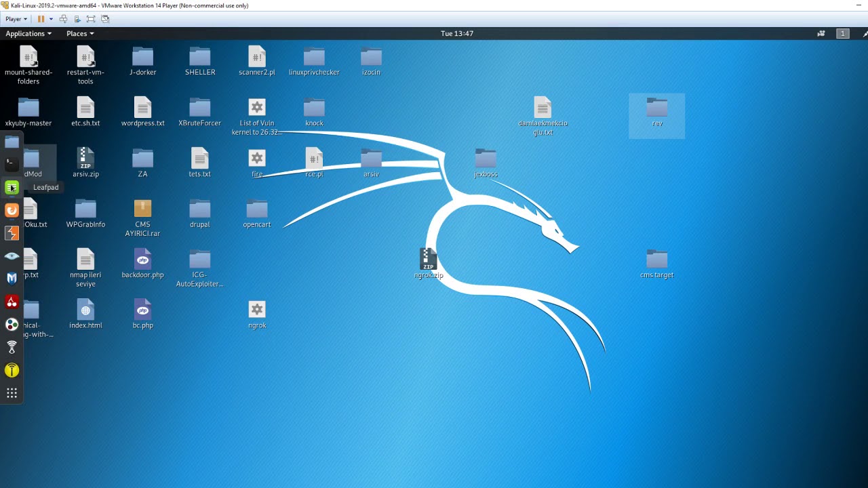Open the tri-color circle dock app
Image resolution: width=868 pixels, height=488 pixels.
click(x=12, y=325)
